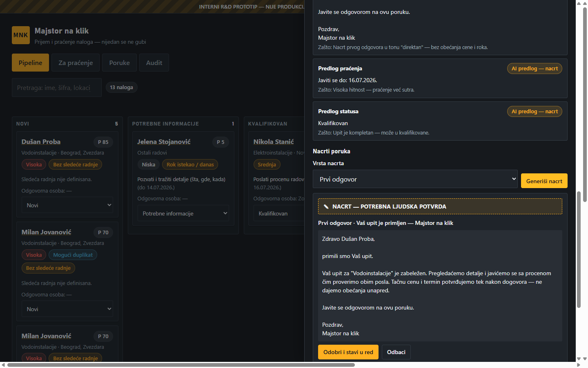Open the Poruke tab
588x368 pixels.
120,63
